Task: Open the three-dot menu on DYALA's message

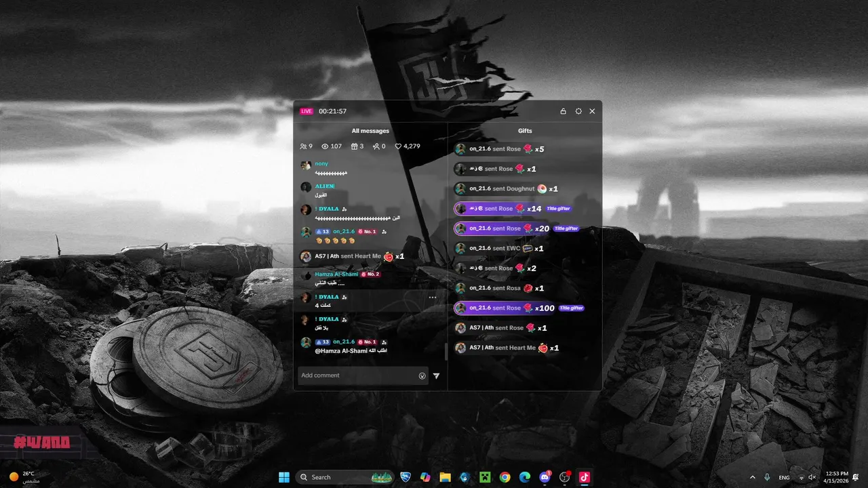Action: (x=433, y=298)
